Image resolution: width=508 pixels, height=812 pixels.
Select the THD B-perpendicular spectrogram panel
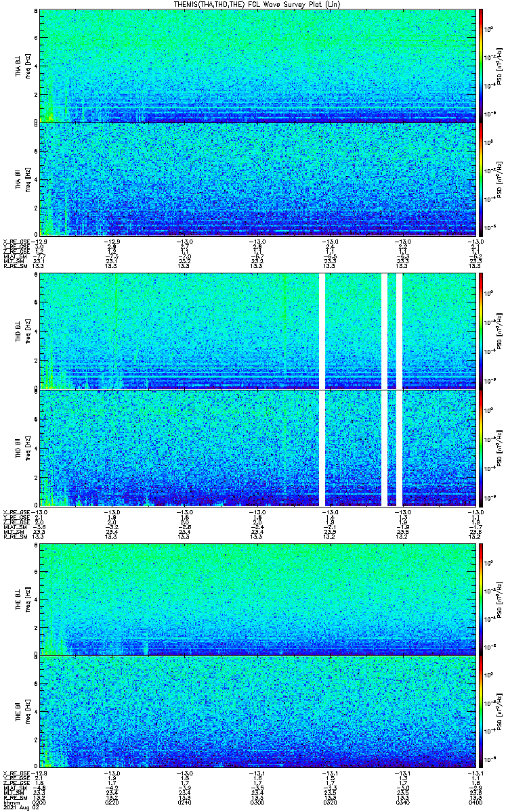257,331
